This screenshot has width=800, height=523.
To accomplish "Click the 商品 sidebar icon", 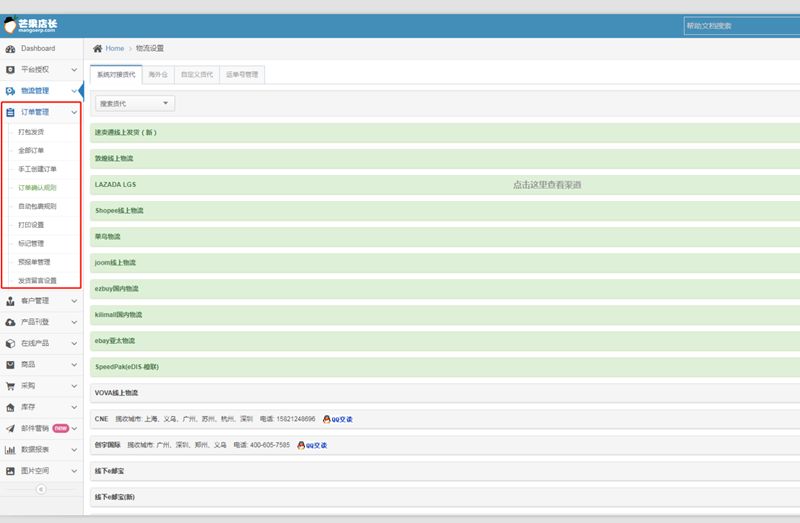I will [x=10, y=365].
